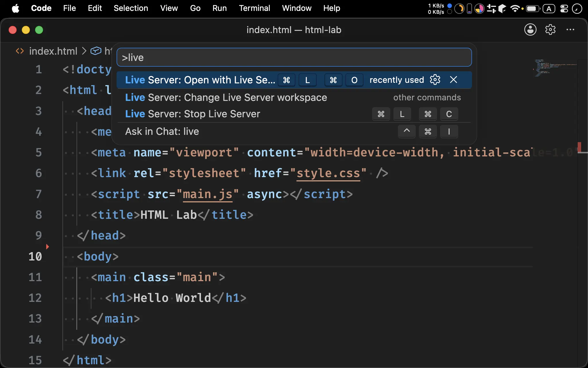Click the "viewport" attribute value on line 5
588x368 pixels.
pyautogui.click(x=204, y=153)
